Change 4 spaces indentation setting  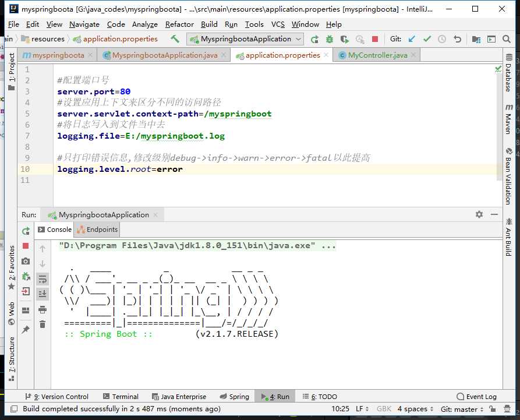(415, 409)
